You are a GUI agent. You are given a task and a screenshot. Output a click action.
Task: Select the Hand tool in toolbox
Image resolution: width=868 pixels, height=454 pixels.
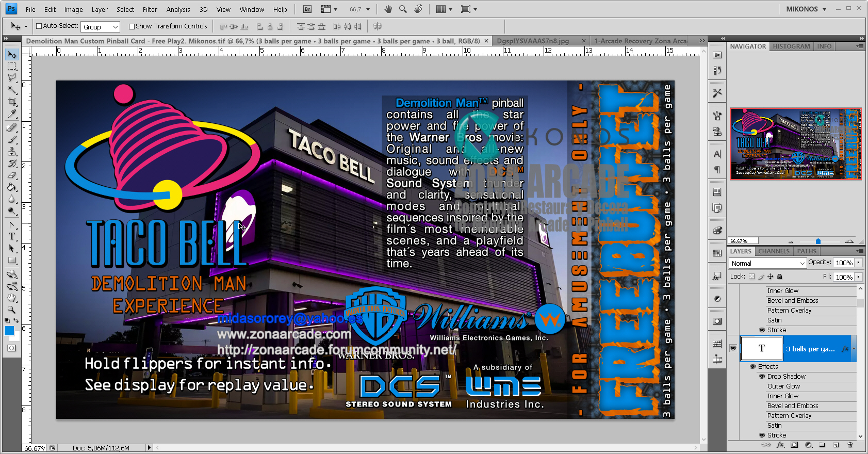(12, 298)
